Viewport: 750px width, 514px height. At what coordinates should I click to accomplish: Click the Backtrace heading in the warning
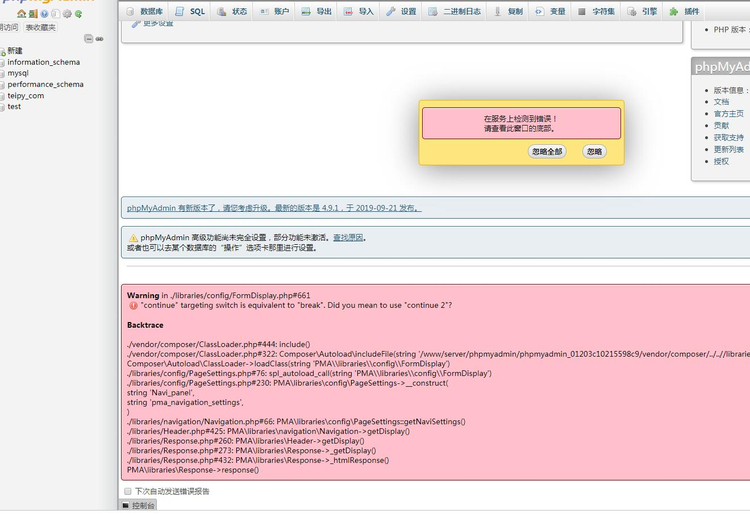(x=145, y=325)
